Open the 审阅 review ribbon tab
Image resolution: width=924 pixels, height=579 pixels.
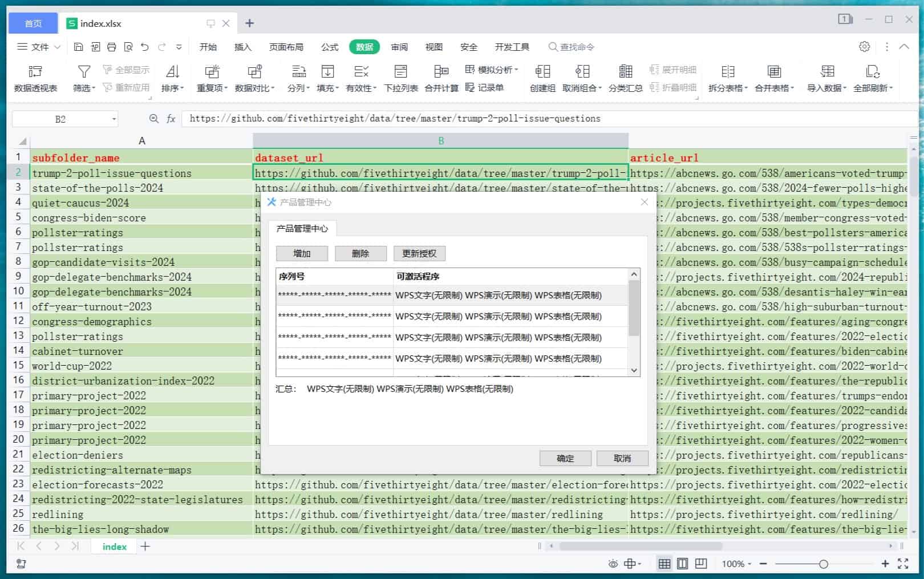click(399, 47)
